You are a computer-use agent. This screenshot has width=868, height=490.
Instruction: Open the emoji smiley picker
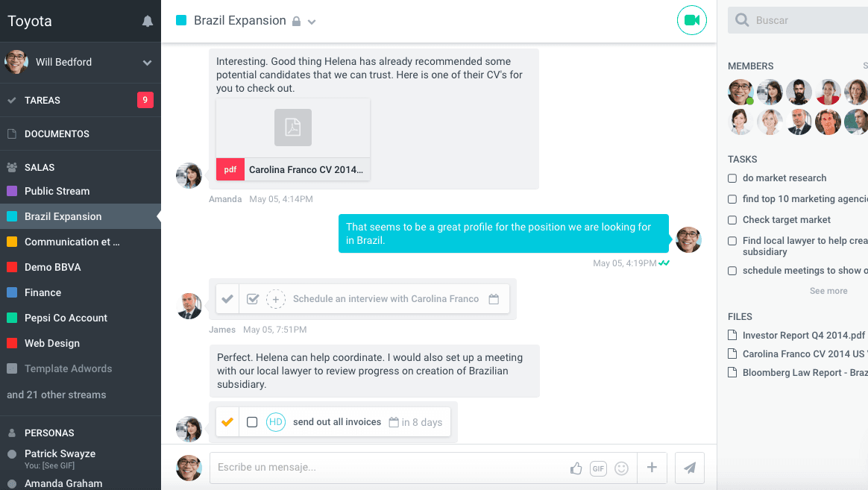[x=622, y=468]
